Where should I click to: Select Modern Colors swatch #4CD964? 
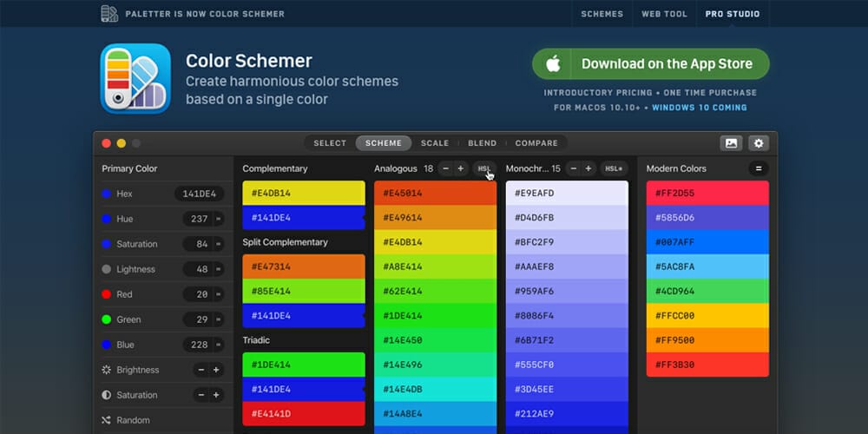pyautogui.click(x=707, y=291)
